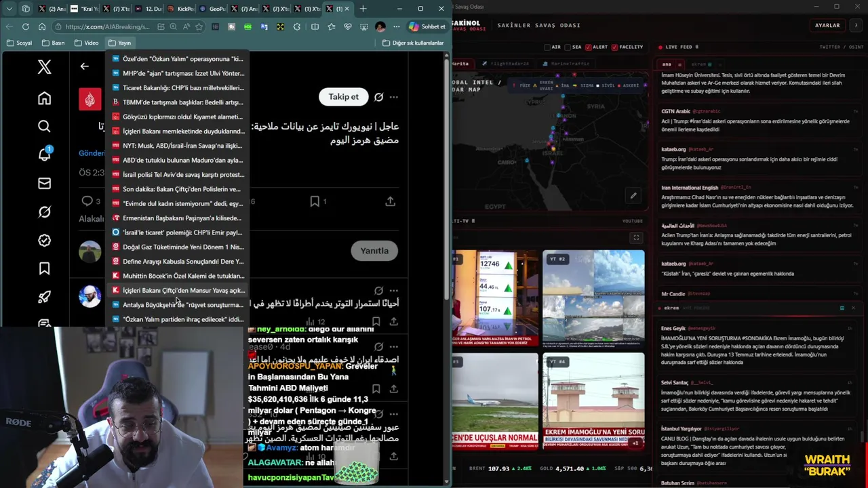This screenshot has height=488, width=868.
Task: Open browser extensions puzzle icon
Action: (x=296, y=26)
